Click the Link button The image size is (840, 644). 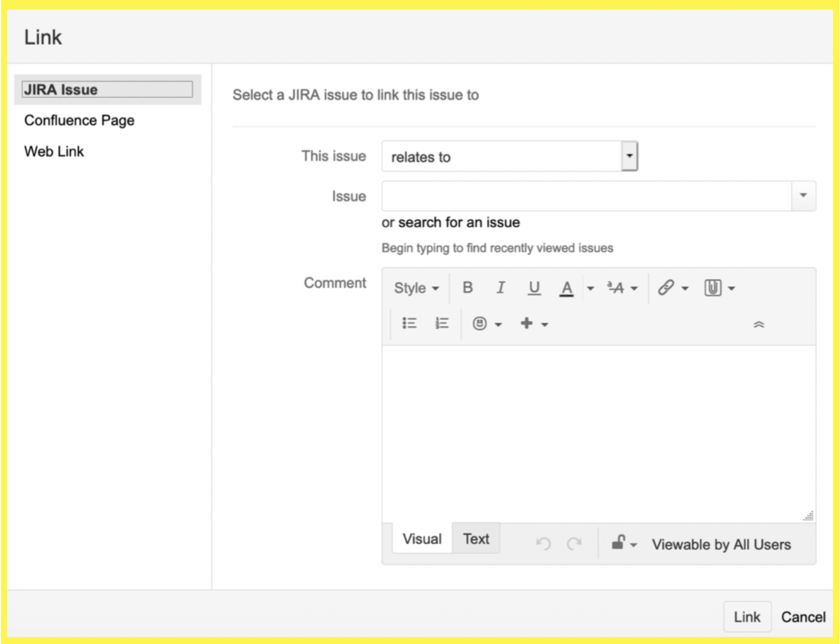[x=747, y=617]
